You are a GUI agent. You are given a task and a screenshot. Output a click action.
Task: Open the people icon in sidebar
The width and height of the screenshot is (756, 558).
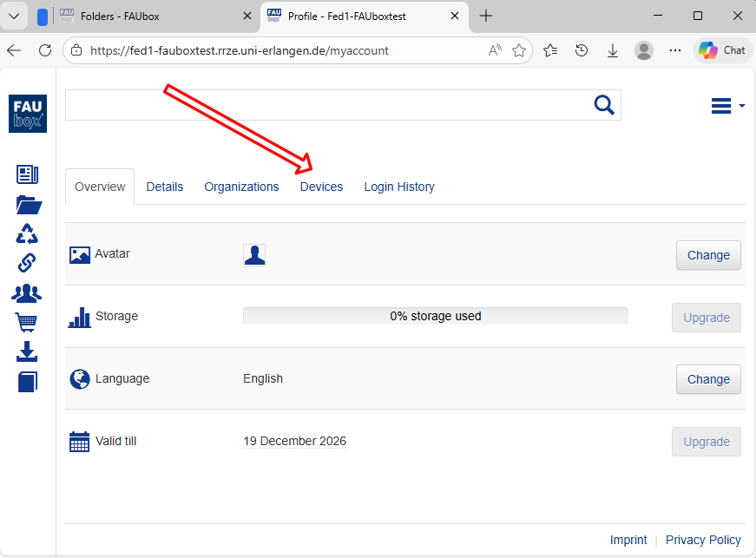tap(28, 293)
